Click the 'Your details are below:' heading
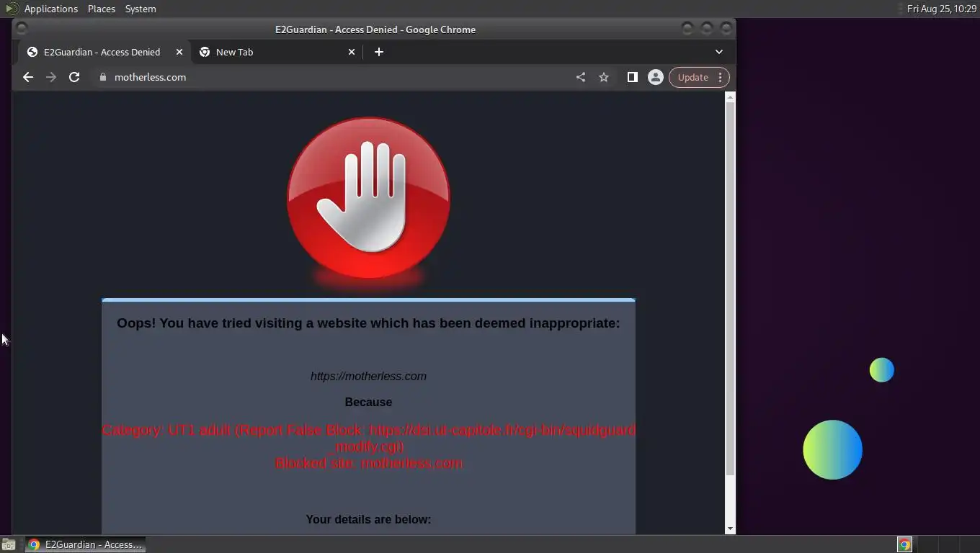The height and width of the screenshot is (553, 980). pos(368,519)
